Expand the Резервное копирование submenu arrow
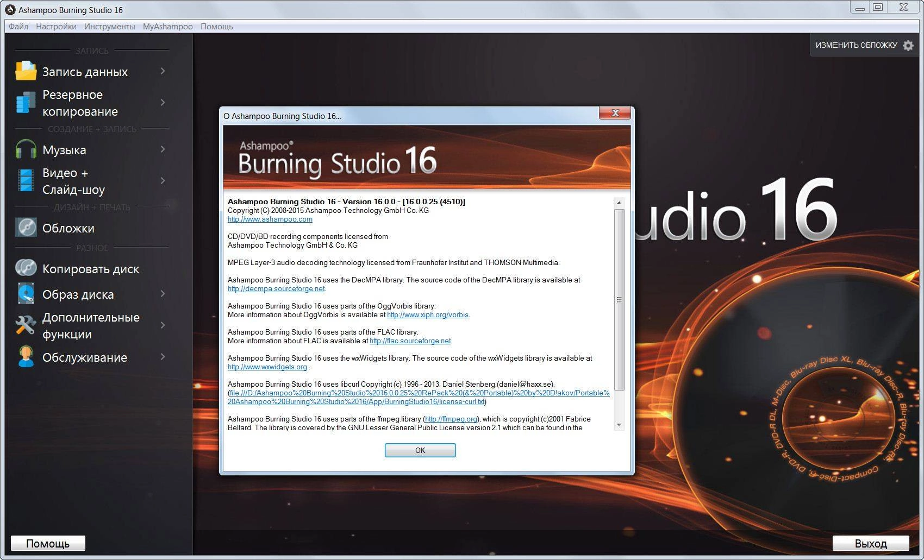This screenshot has height=560, width=924. tap(163, 102)
